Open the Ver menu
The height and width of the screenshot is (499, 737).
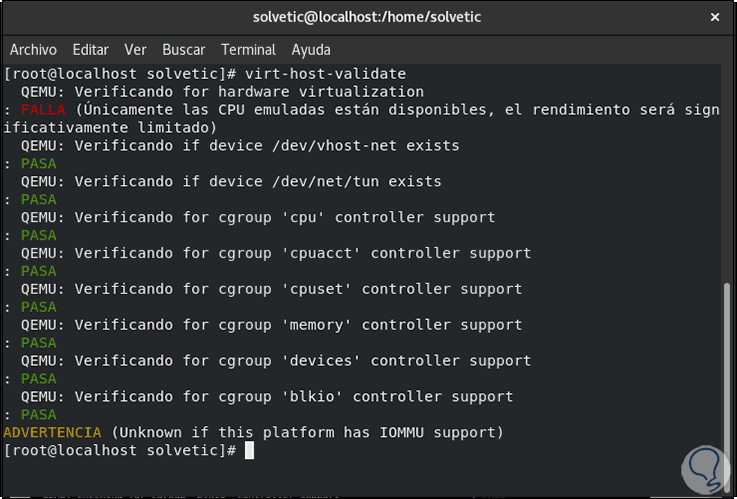coord(135,50)
